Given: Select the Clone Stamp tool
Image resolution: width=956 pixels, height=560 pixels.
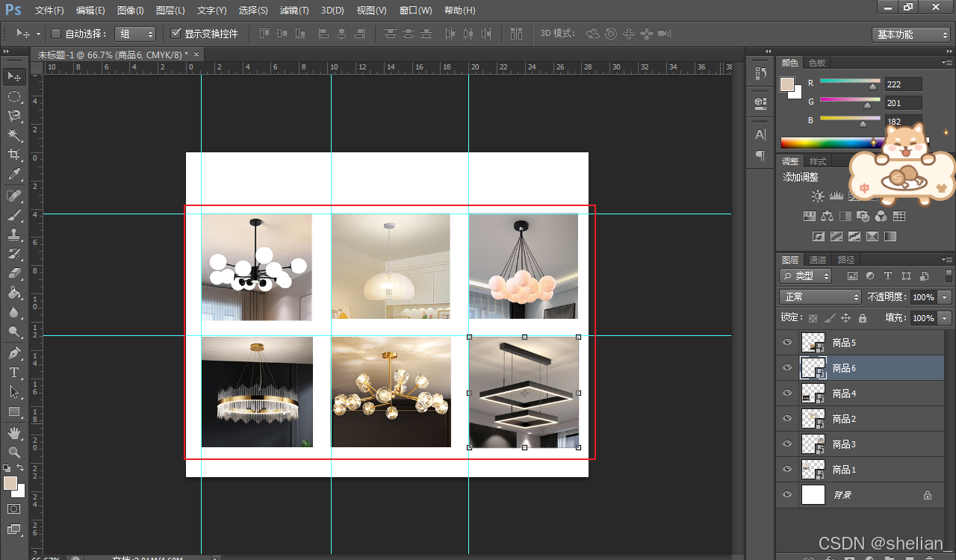Looking at the screenshot, I should click(x=14, y=234).
